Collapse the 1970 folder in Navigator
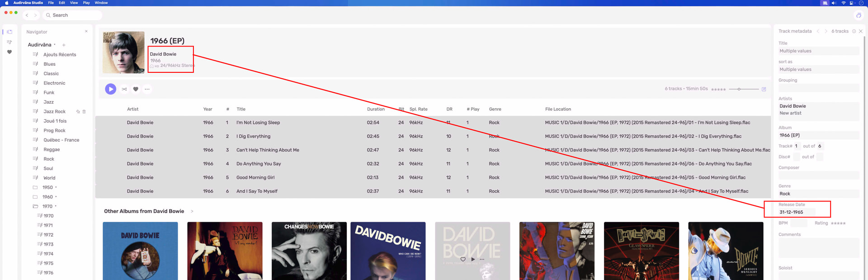Screen dimensions: 868x280 tap(35, 206)
